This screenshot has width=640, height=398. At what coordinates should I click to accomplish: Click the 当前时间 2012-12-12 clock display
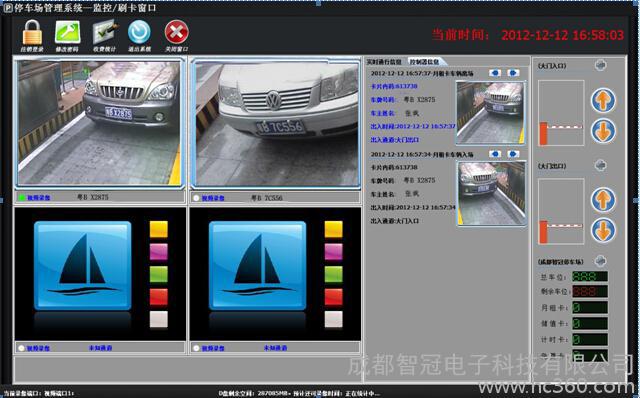528,35
